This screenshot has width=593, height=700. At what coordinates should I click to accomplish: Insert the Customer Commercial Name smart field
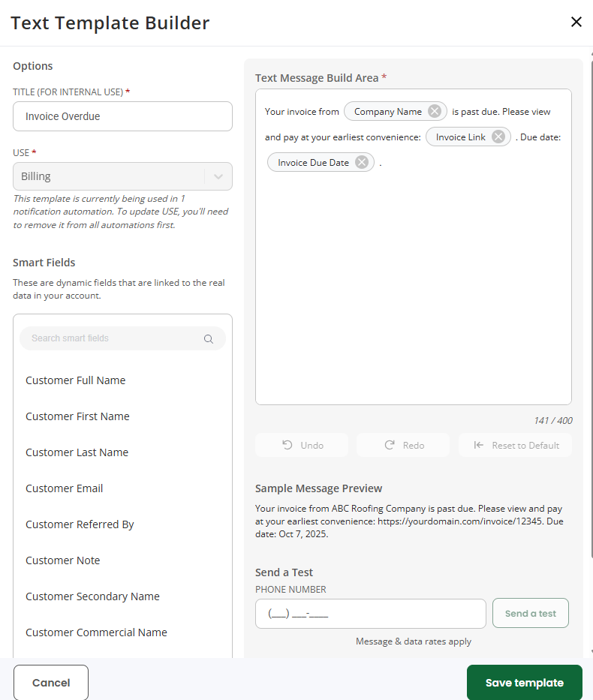[x=96, y=632]
